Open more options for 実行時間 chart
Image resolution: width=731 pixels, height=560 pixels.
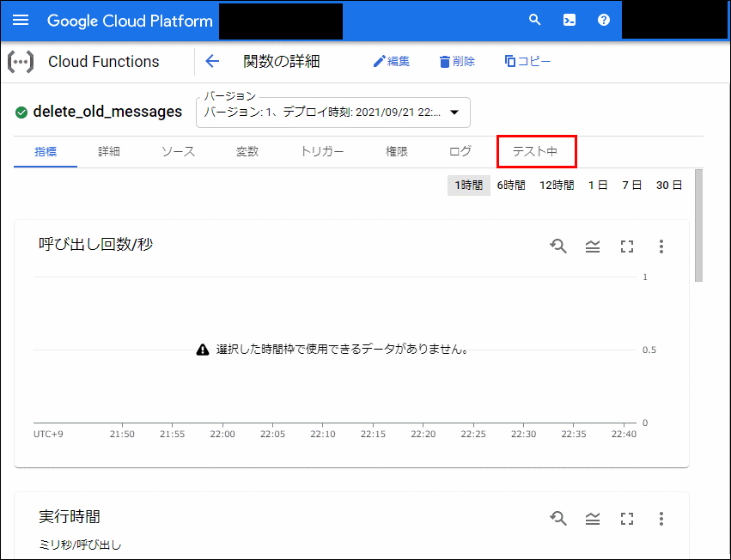point(661,519)
